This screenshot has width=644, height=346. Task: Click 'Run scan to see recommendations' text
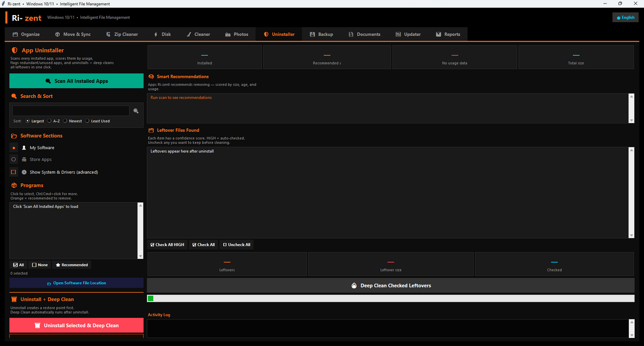tap(181, 98)
